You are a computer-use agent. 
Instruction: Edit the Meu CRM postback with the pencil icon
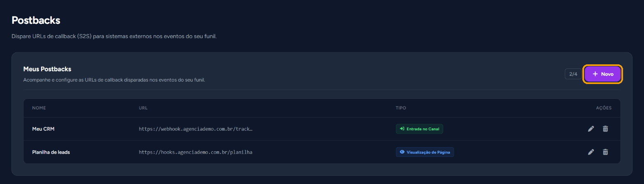(x=591, y=129)
